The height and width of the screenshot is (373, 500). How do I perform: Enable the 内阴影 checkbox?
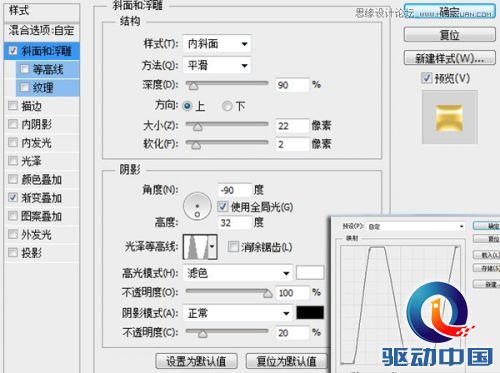(13, 124)
